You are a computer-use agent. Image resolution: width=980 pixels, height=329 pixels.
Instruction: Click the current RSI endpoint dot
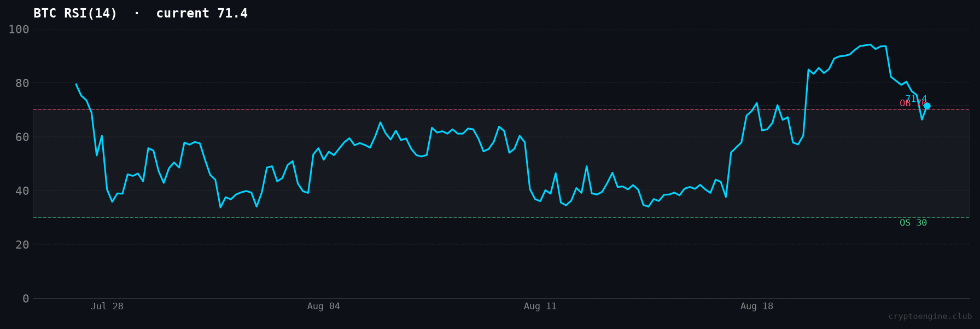(x=927, y=106)
